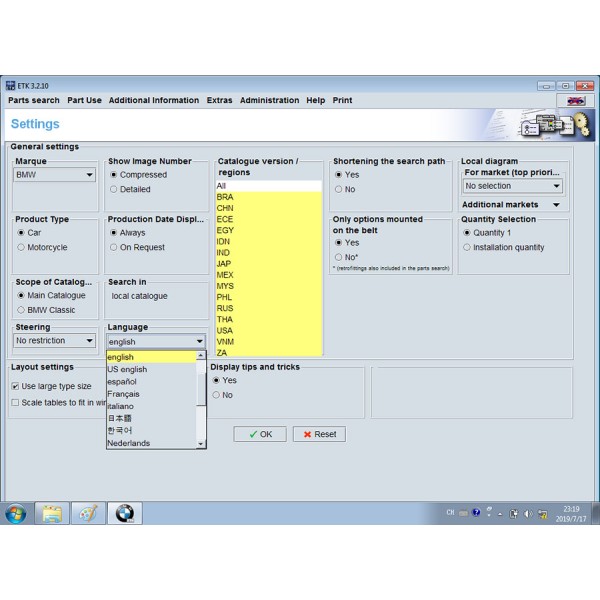Screen dimensions: 600x600
Task: Click the BMW ETK taskbar icon
Action: point(125,514)
